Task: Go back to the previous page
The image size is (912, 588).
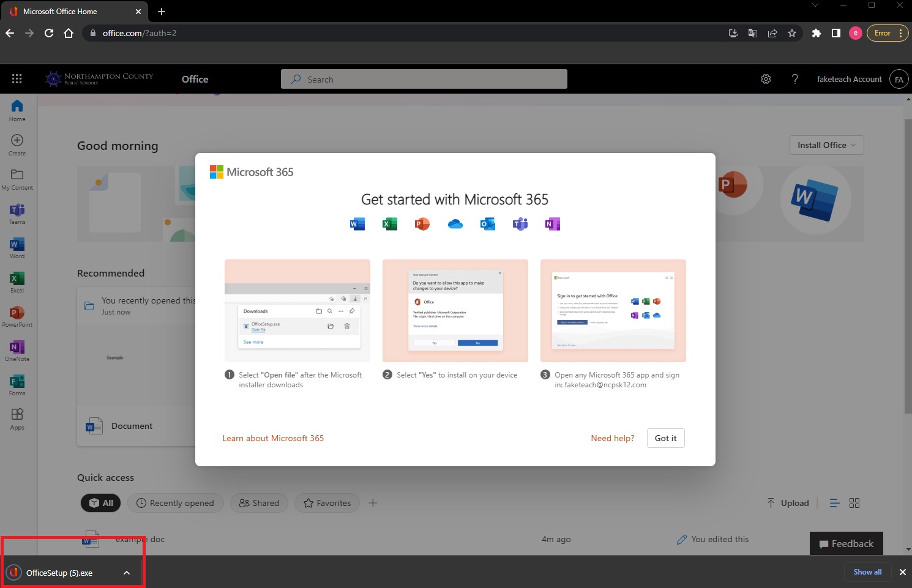Action: coord(10,33)
